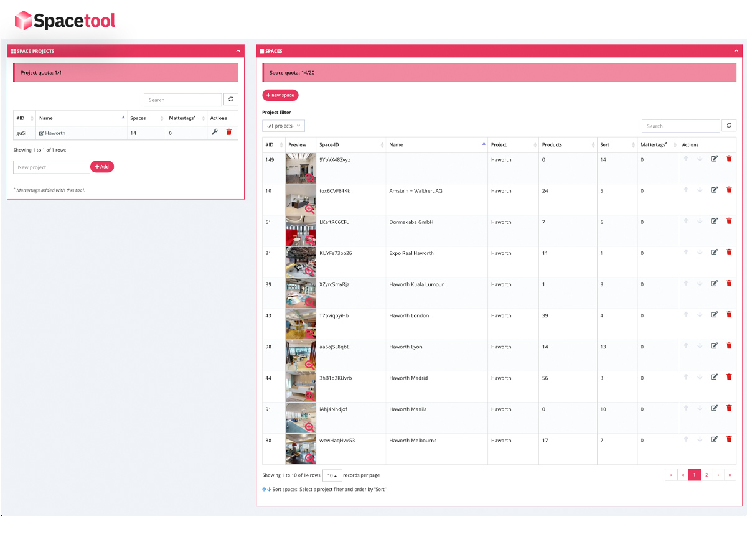Sort spaces by Space-ID column

tap(351, 144)
